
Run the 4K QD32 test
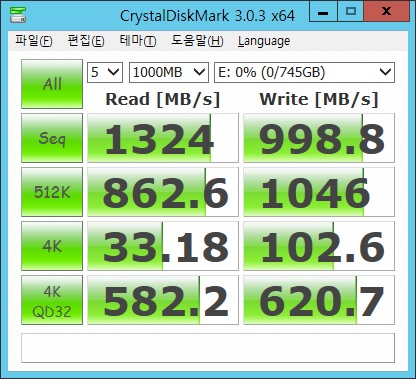click(x=52, y=300)
